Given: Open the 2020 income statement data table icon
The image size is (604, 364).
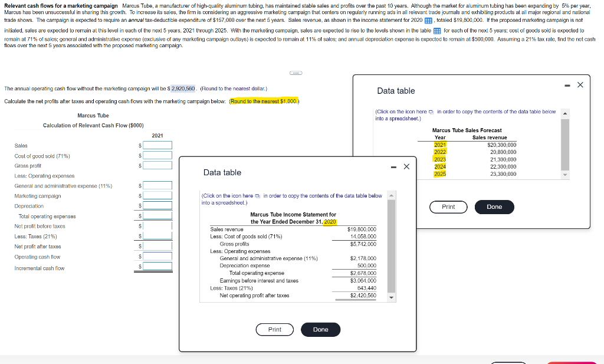Looking at the screenshot, I should (x=428, y=21).
